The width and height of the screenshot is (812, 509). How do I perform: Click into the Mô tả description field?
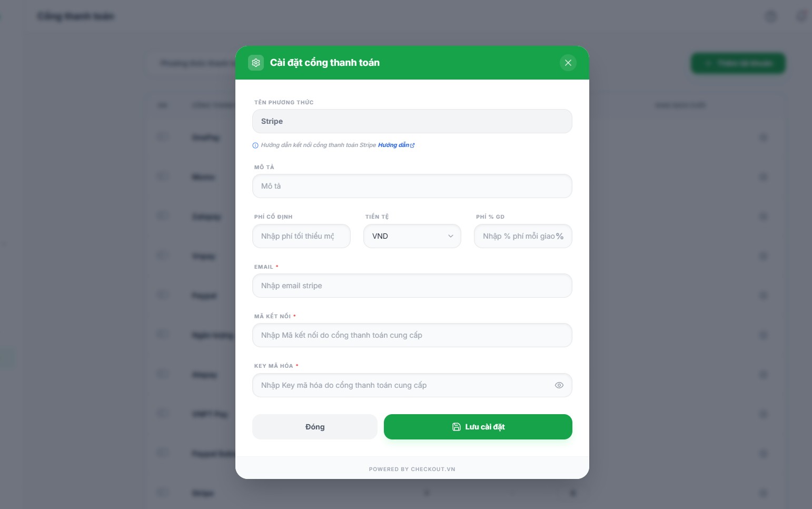(412, 186)
